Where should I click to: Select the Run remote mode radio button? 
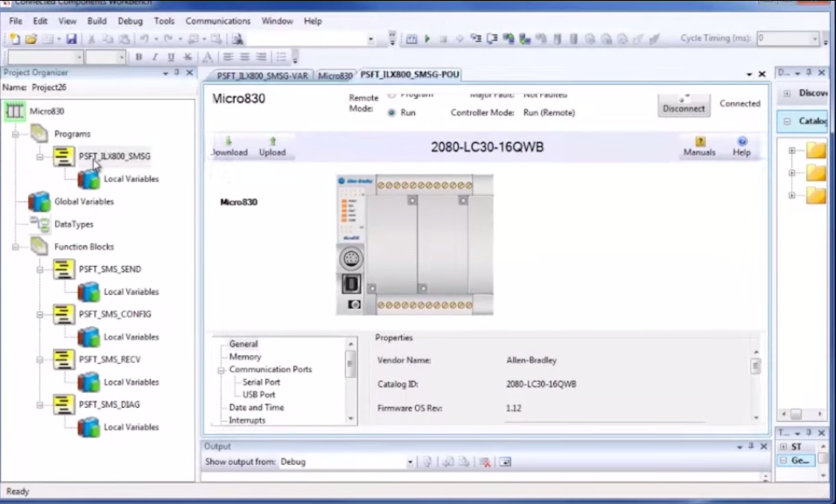[x=392, y=113]
